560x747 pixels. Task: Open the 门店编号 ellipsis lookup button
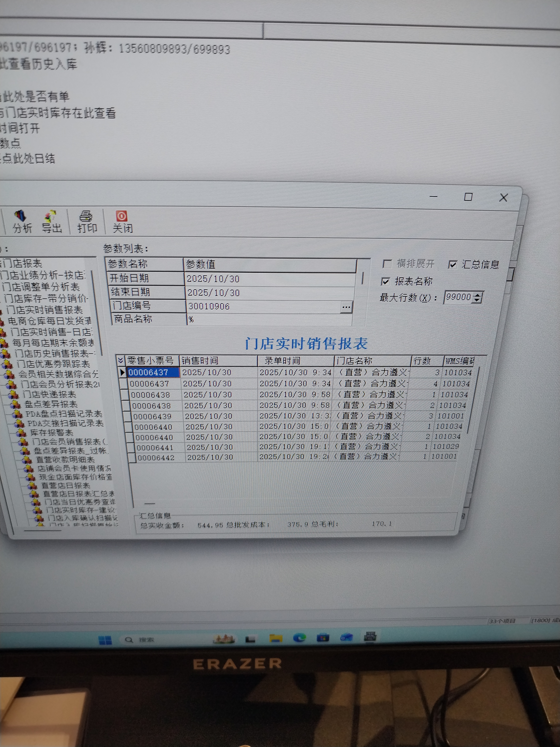pos(346,307)
